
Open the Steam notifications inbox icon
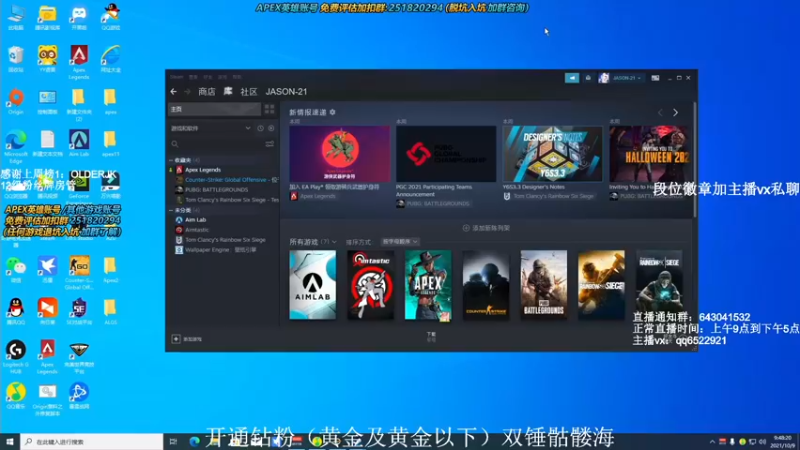pyautogui.click(x=588, y=78)
